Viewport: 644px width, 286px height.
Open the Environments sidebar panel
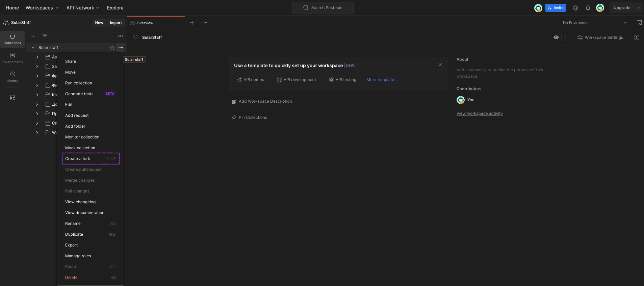click(12, 58)
